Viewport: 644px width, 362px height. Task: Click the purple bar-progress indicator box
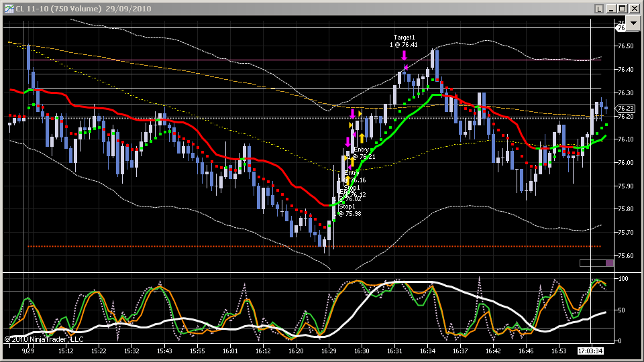coord(610,263)
